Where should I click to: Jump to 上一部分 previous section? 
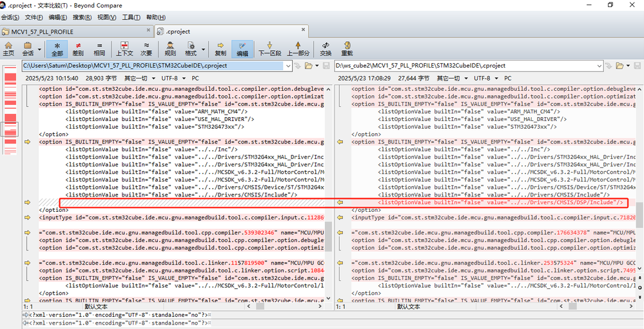298,49
